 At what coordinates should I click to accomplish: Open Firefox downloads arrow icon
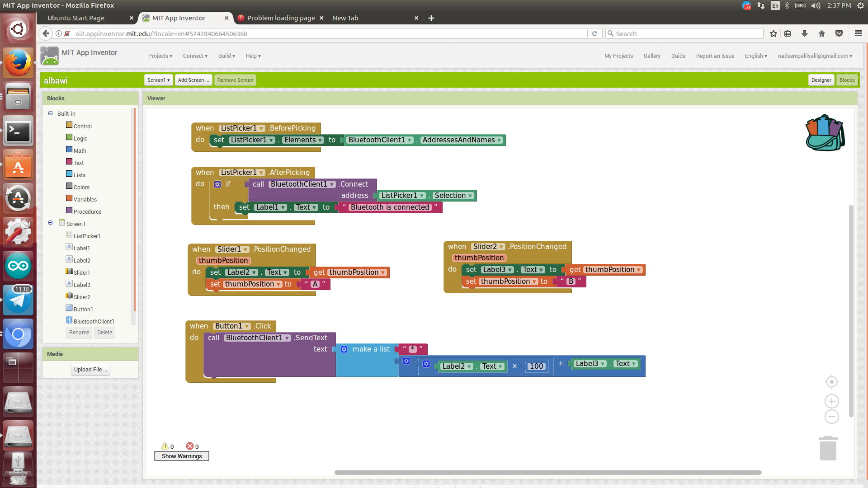805,33
